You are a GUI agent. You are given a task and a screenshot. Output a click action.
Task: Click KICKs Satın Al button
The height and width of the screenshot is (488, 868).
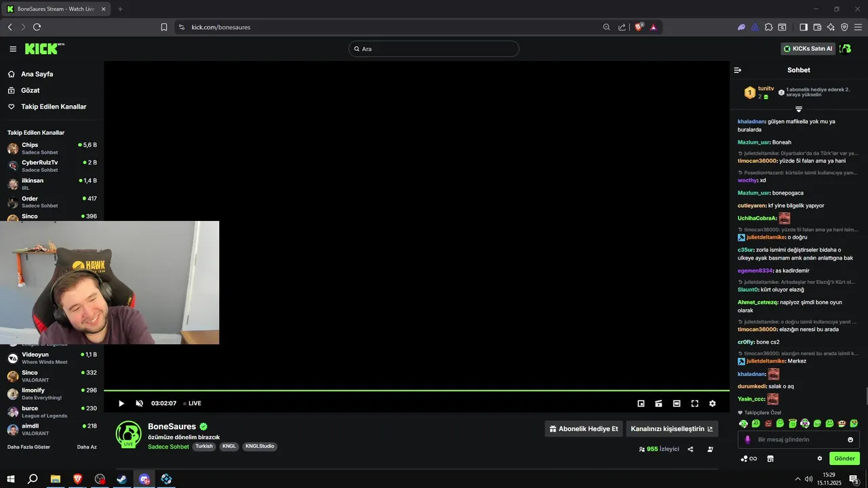[x=808, y=49]
